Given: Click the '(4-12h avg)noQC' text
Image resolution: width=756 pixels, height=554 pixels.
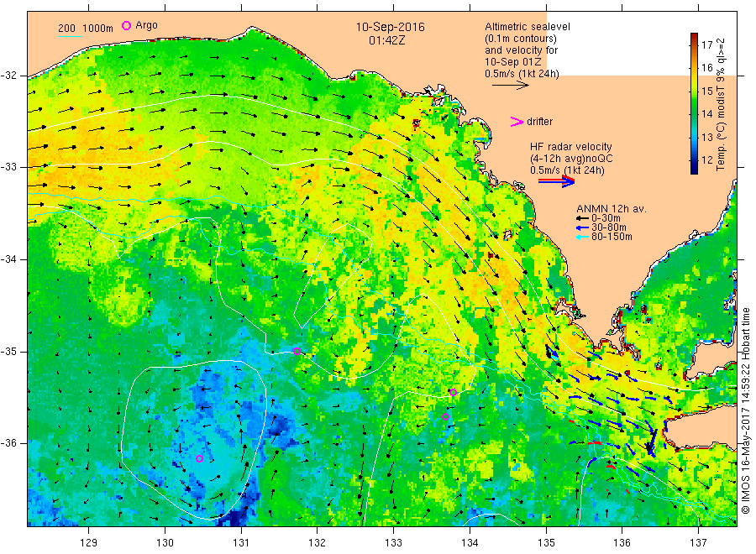Looking at the screenshot, I should 571,159.
